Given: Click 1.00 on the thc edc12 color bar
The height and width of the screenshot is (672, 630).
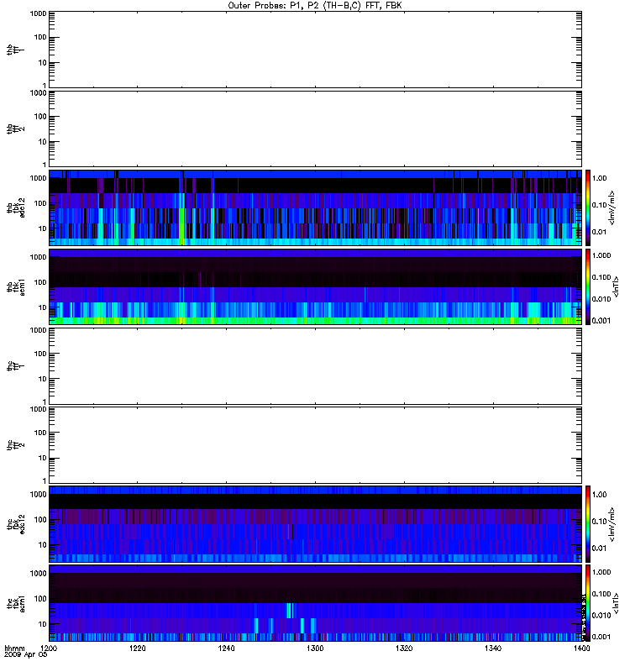Looking at the screenshot, I should [x=600, y=495].
